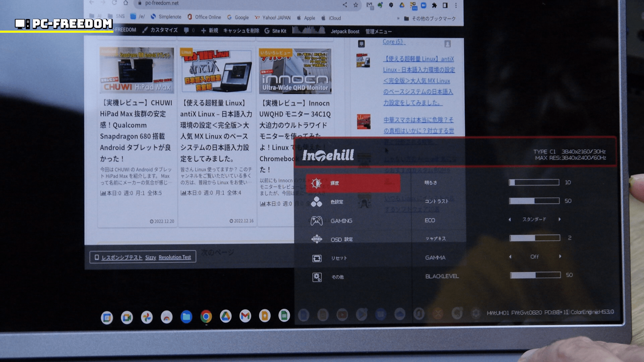Image resolution: width=644 pixels, height=362 pixels.
Task: Click the reset (リセット) icon
Action: (317, 258)
